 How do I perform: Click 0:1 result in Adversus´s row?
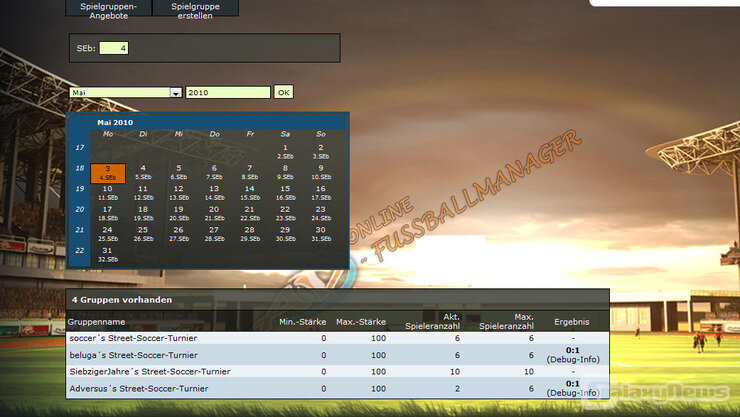[572, 384]
